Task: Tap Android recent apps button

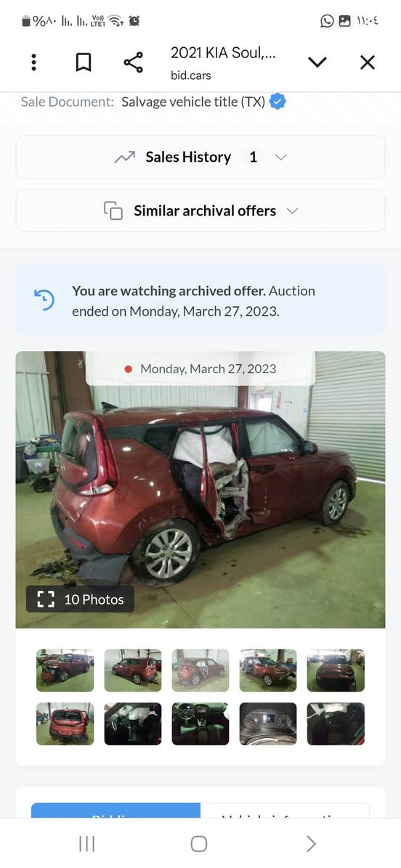Action: click(x=87, y=843)
